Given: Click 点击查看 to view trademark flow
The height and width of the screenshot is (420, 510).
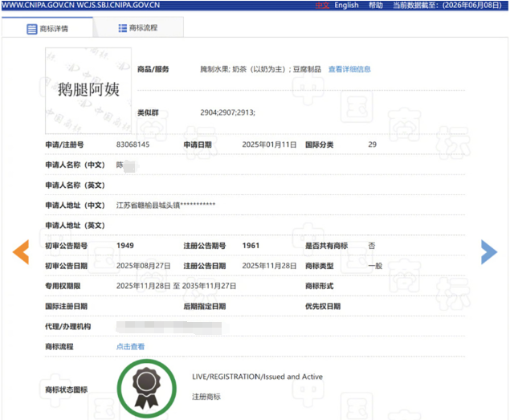Looking at the screenshot, I should [x=130, y=346].
